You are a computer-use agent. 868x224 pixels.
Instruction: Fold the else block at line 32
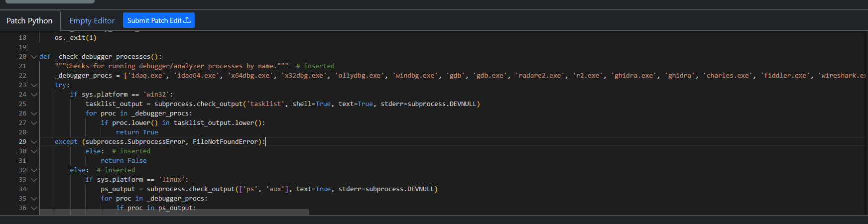pyautogui.click(x=34, y=170)
